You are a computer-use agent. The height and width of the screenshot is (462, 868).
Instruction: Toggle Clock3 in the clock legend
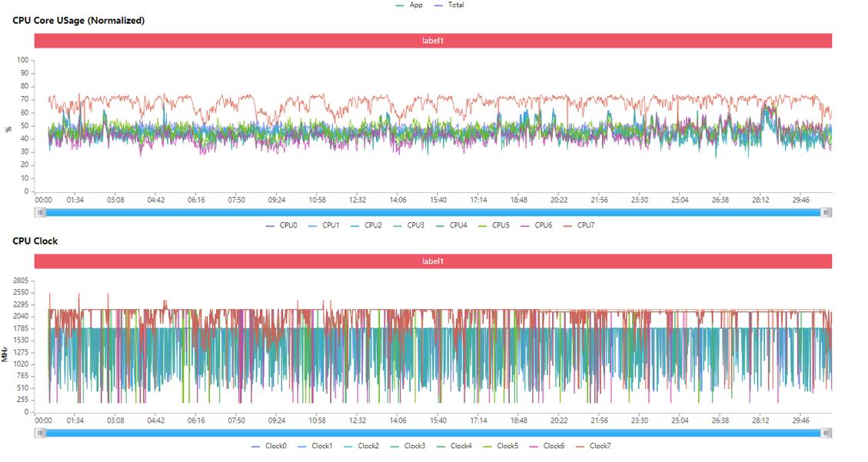[x=407, y=446]
